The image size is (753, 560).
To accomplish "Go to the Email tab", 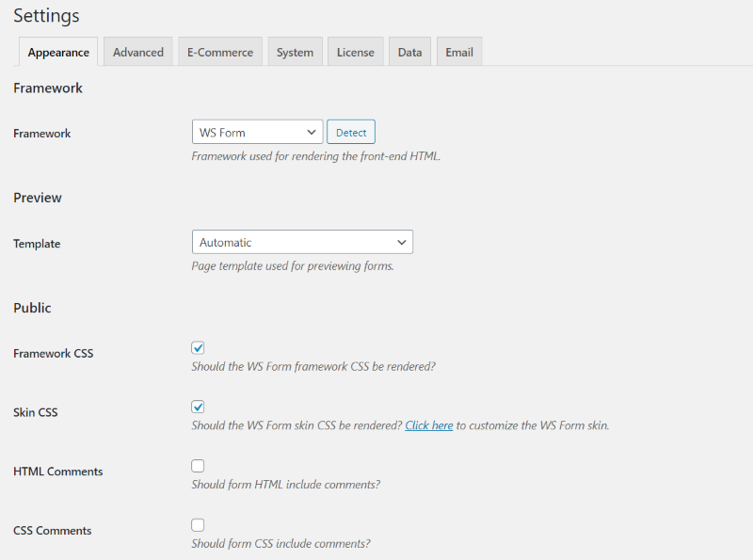I will click(459, 52).
